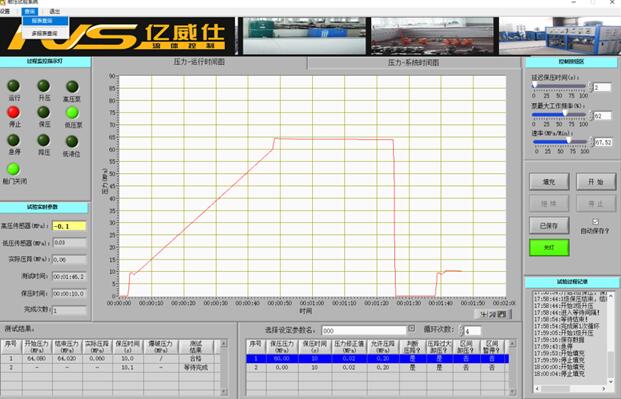The image size is (621, 399).
Task: Click the log entry 17:59:16:保存数据
Action: coord(559,340)
